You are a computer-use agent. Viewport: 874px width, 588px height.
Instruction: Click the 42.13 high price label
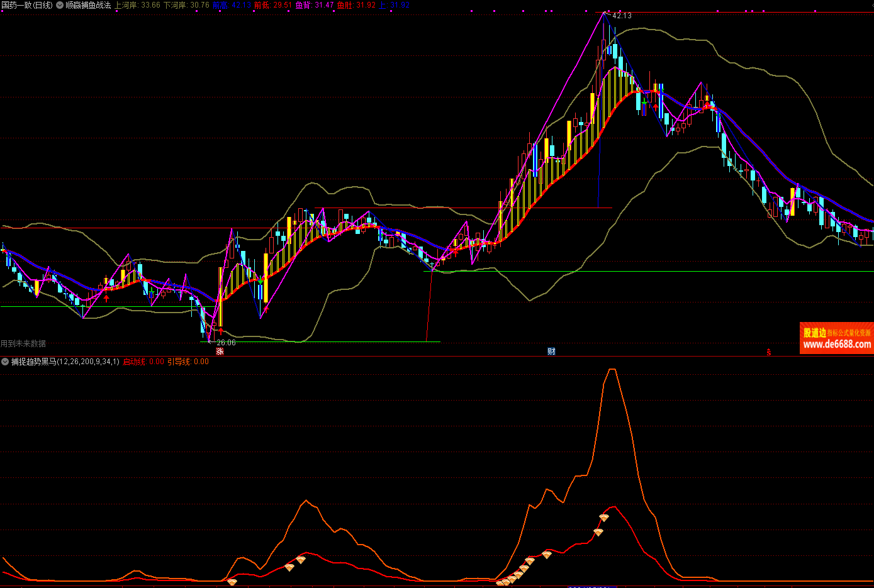tap(622, 15)
